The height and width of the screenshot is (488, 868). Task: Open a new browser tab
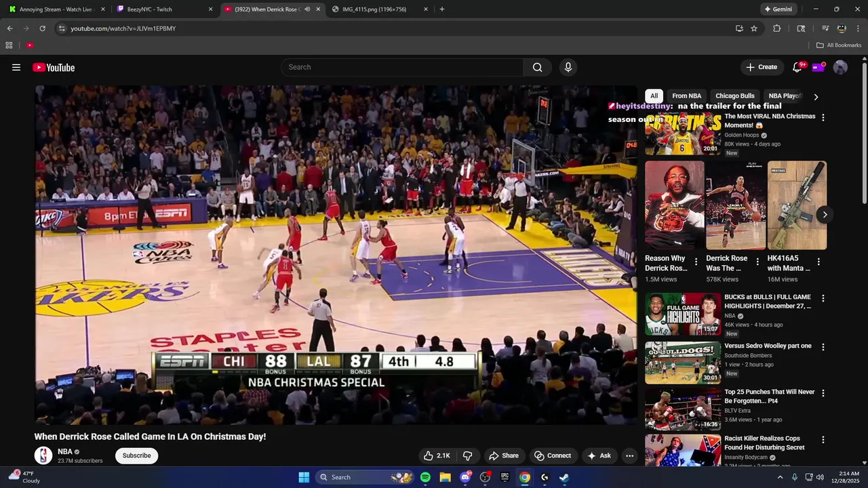[x=442, y=9]
